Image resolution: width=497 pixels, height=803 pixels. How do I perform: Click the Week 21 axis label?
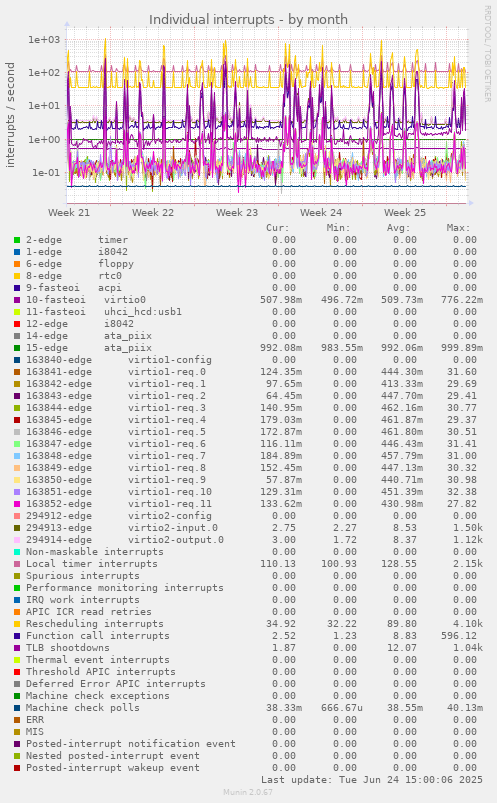coord(69,213)
